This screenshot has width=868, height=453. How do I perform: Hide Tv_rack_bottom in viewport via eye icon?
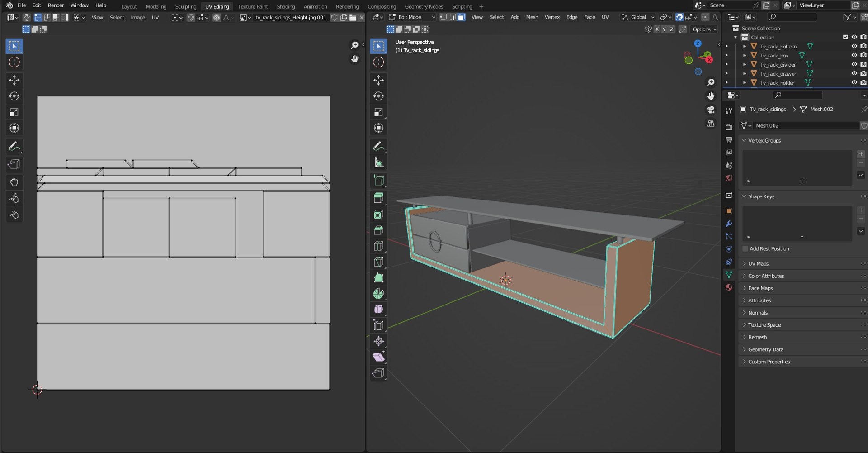point(854,46)
